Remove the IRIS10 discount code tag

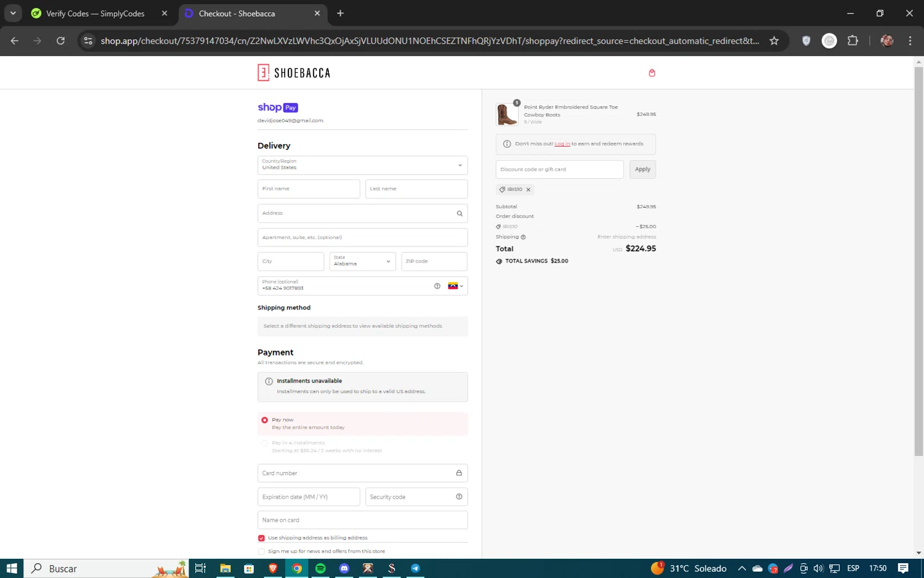point(529,190)
